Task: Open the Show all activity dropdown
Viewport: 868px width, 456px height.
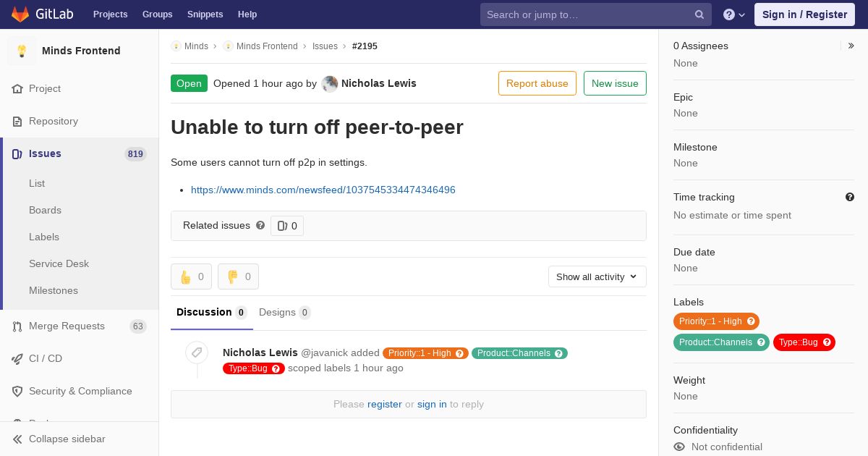Action: coord(597,276)
